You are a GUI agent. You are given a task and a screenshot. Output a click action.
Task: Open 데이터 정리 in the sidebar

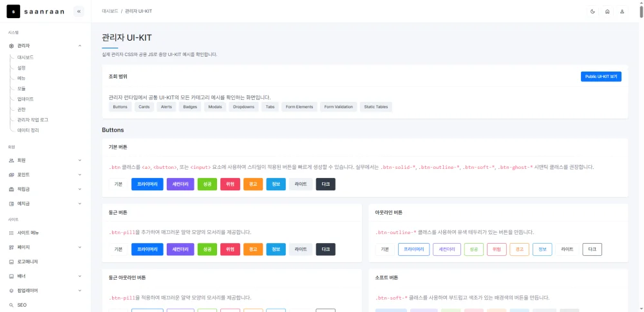click(x=28, y=130)
